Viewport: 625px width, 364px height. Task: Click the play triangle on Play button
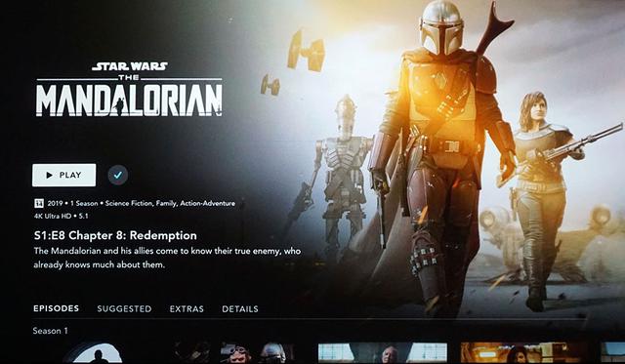click(x=50, y=175)
